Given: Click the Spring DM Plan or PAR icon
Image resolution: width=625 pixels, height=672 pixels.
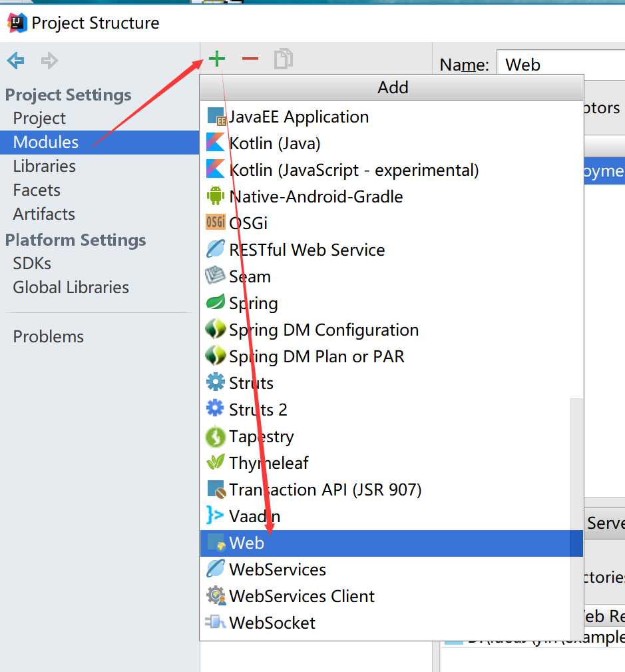Looking at the screenshot, I should pos(216,356).
